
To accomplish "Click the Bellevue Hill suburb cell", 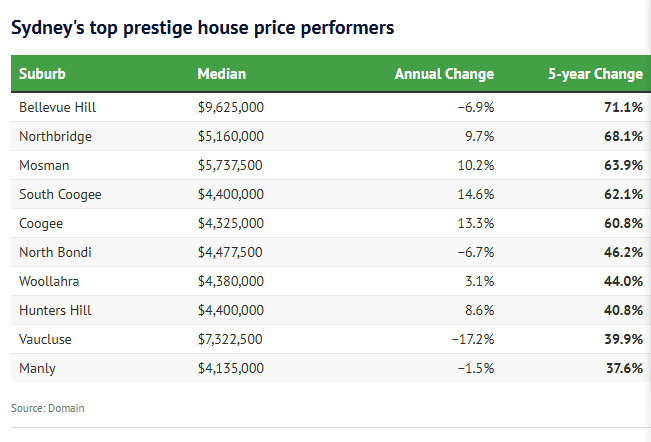I will (x=57, y=107).
